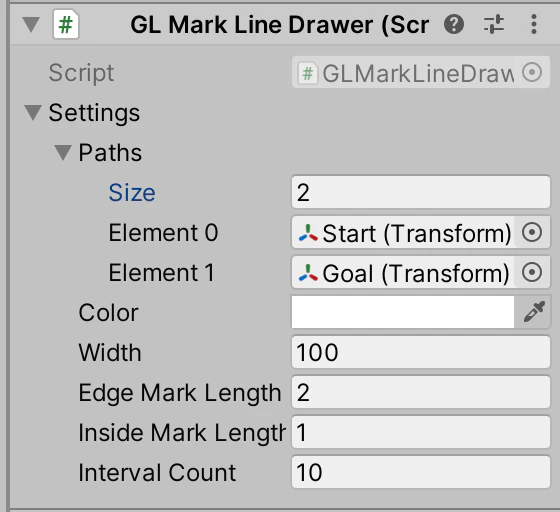Open object picker for Script field
This screenshot has width=560, height=512.
(x=532, y=72)
